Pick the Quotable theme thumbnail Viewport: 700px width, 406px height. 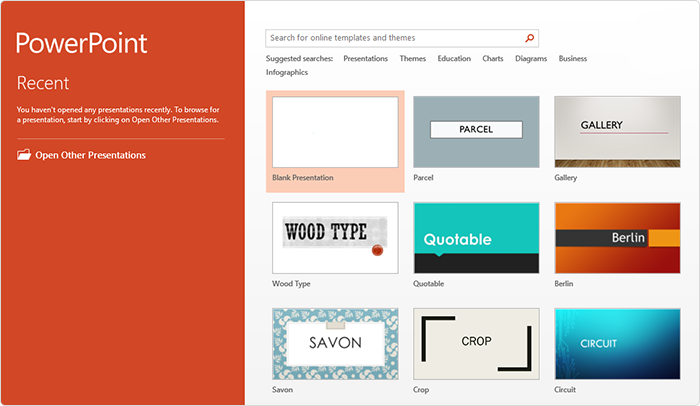coord(476,238)
